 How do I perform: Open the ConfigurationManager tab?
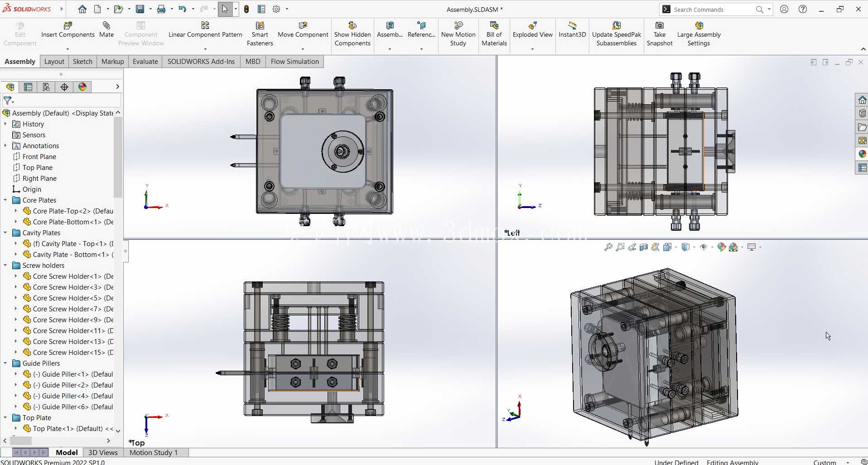point(46,87)
